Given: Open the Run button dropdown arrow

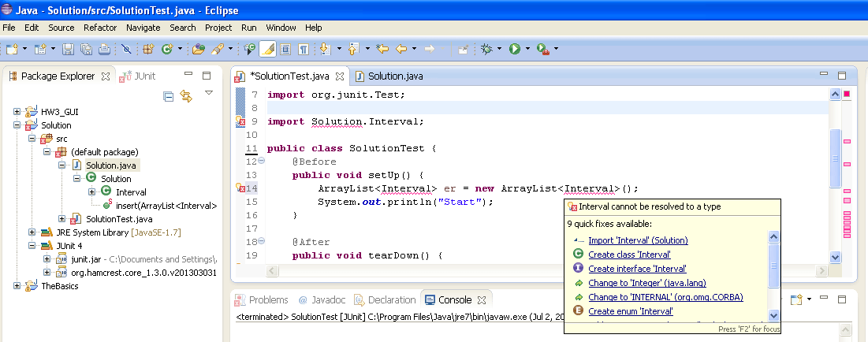Looking at the screenshot, I should 527,49.
